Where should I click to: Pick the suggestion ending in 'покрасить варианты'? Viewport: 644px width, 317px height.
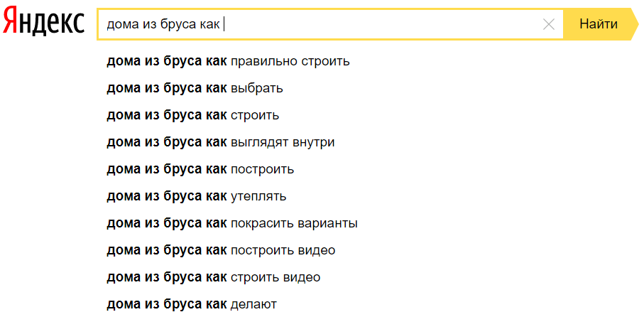tap(231, 223)
